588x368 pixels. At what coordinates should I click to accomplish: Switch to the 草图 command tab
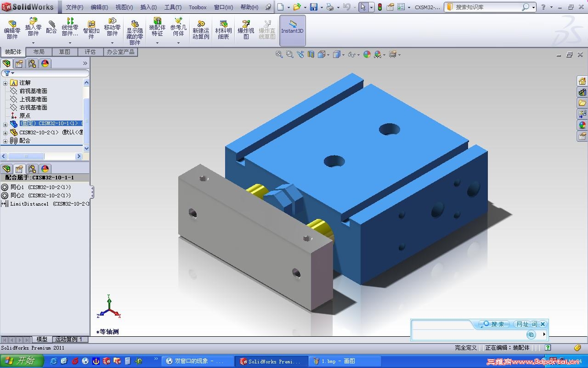(65, 52)
